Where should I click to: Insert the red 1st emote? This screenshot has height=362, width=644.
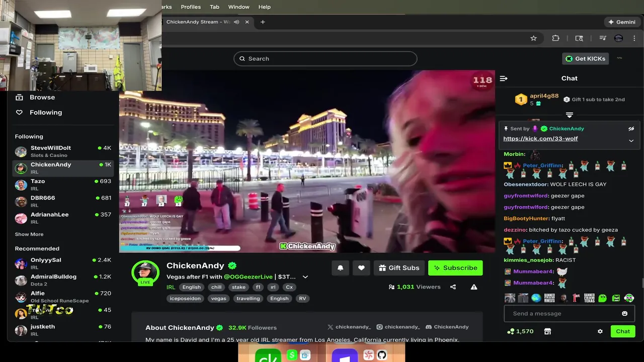click(x=576, y=298)
